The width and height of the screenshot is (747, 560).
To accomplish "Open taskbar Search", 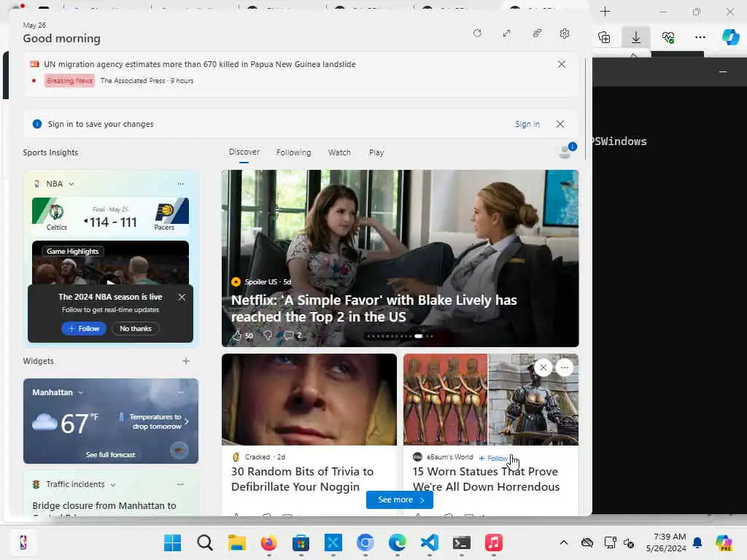I will (x=205, y=542).
